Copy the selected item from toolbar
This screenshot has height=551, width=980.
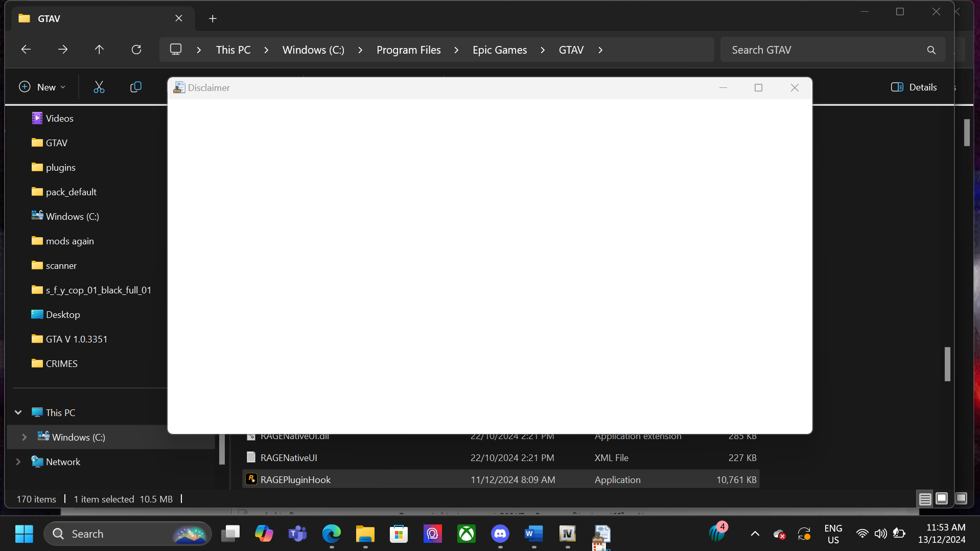point(136,87)
